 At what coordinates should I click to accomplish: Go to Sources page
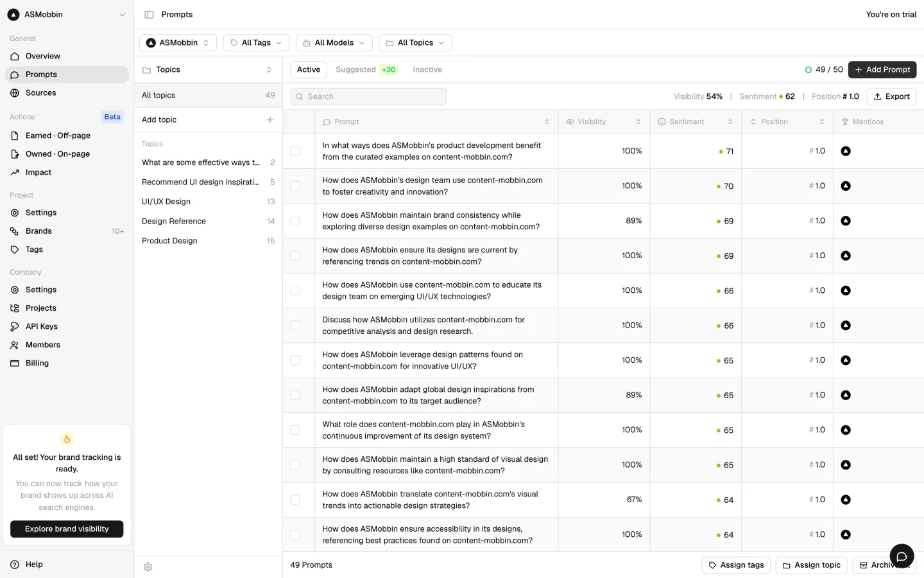pos(67,92)
